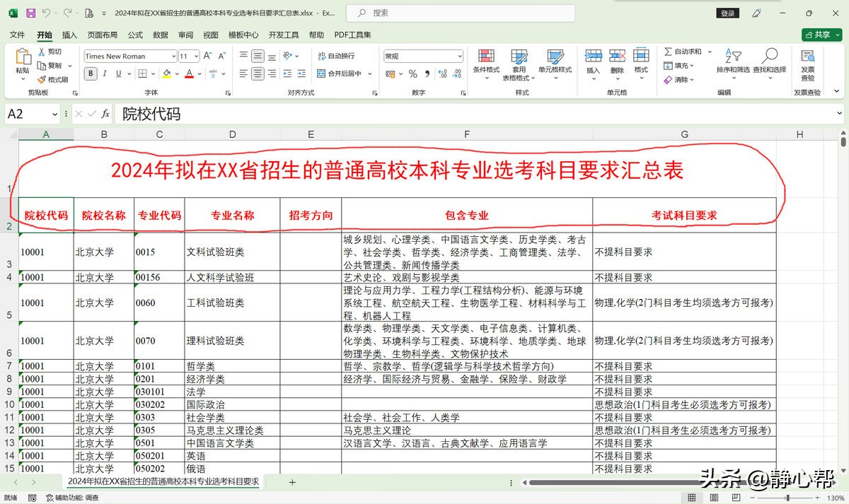Click 自动求和 AutoSum
Viewport: 849px width, 504px height.
click(x=683, y=52)
